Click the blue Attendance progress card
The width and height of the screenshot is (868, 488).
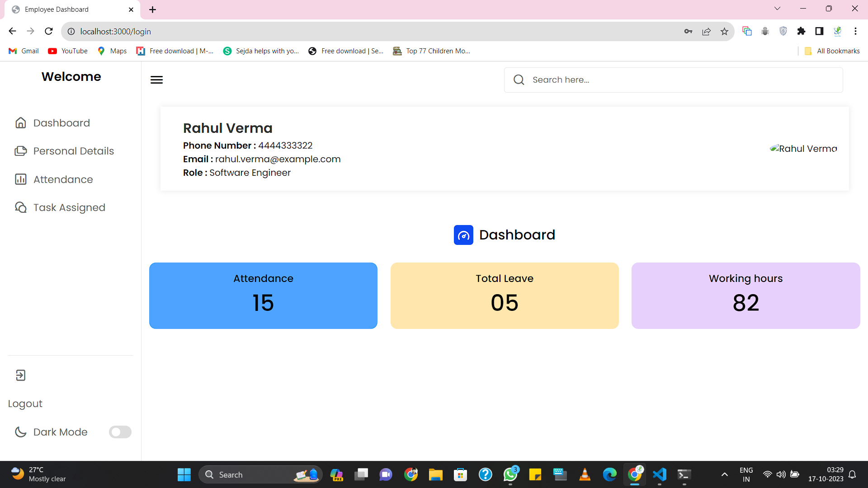pos(263,296)
